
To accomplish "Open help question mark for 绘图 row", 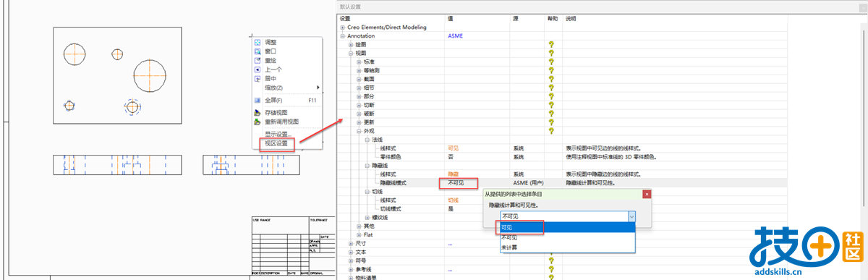I will [552, 44].
